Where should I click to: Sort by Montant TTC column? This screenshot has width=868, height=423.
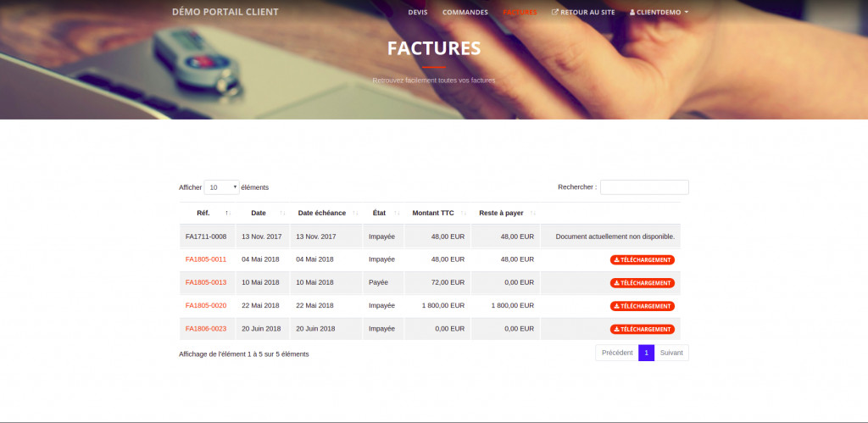coord(437,213)
